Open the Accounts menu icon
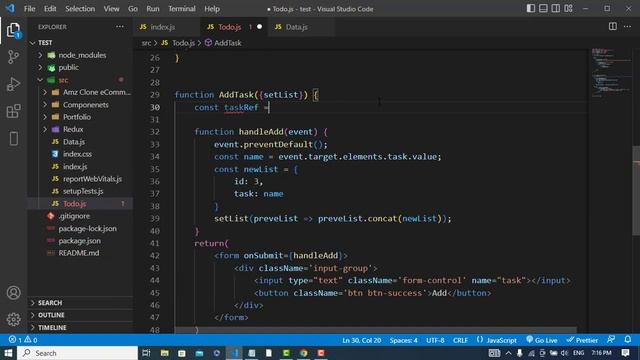 (x=13, y=293)
